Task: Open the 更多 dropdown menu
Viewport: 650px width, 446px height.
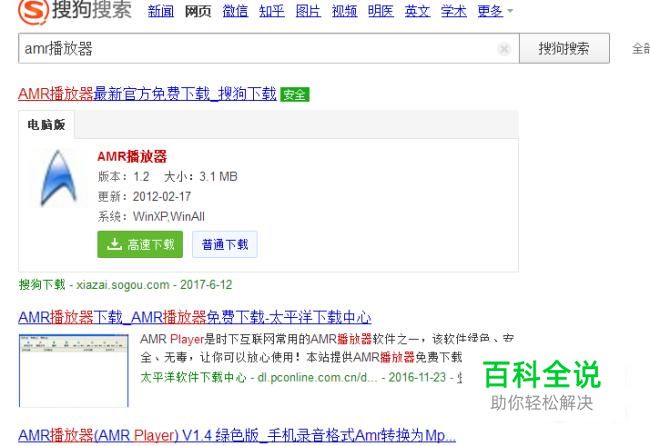Action: (495, 11)
